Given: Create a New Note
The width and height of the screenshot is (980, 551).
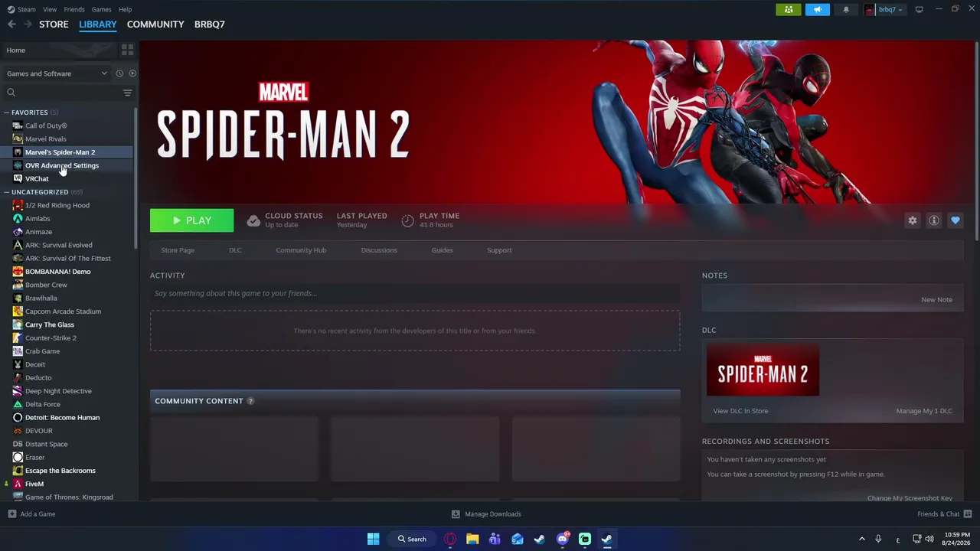Looking at the screenshot, I should click(936, 300).
